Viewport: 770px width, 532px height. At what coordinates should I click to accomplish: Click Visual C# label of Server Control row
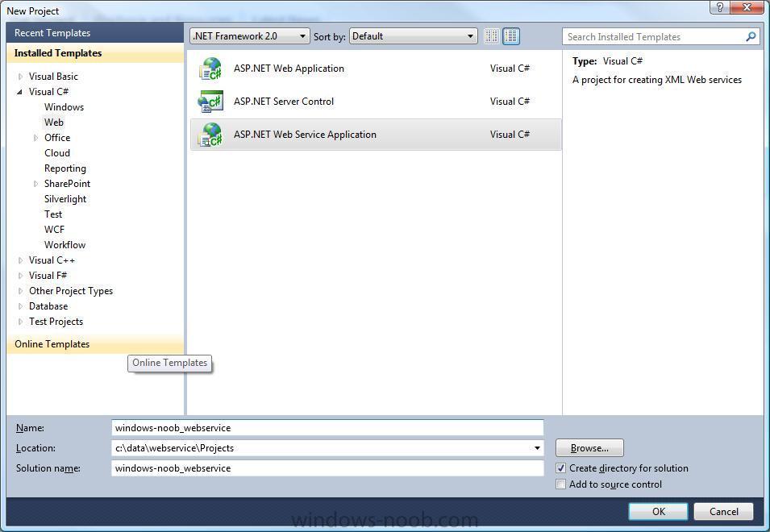tap(510, 102)
